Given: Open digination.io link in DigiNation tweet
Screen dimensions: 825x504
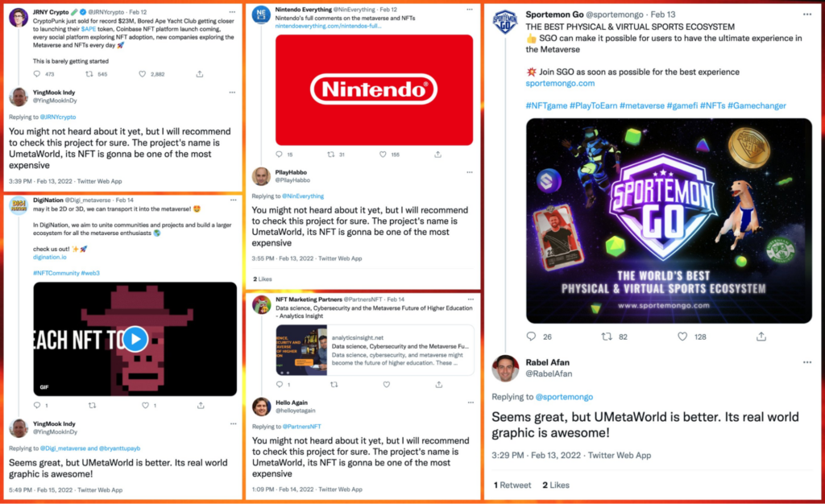Looking at the screenshot, I should tap(49, 257).
